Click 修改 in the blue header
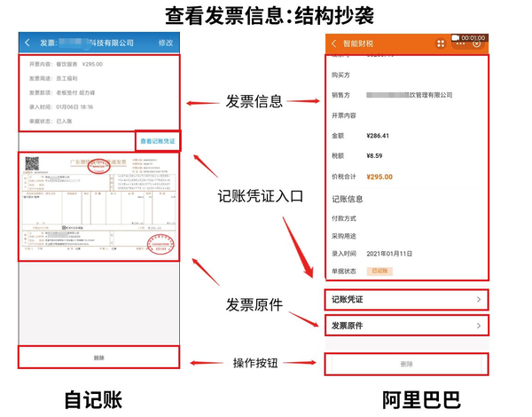 166,43
